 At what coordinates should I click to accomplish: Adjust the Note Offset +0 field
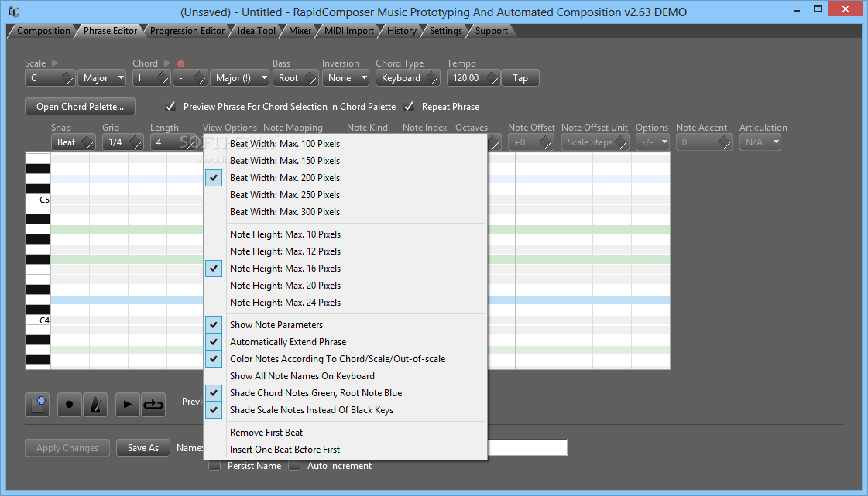530,142
